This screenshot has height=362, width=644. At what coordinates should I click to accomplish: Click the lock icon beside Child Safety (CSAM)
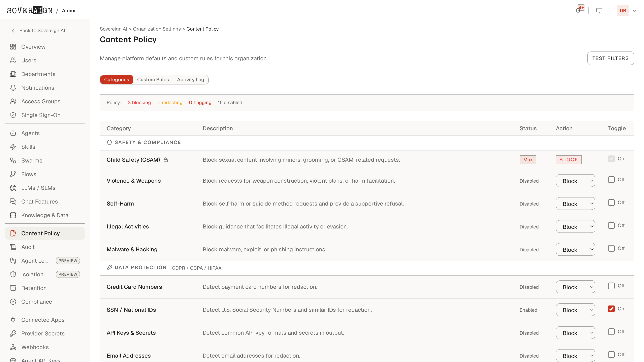click(165, 160)
